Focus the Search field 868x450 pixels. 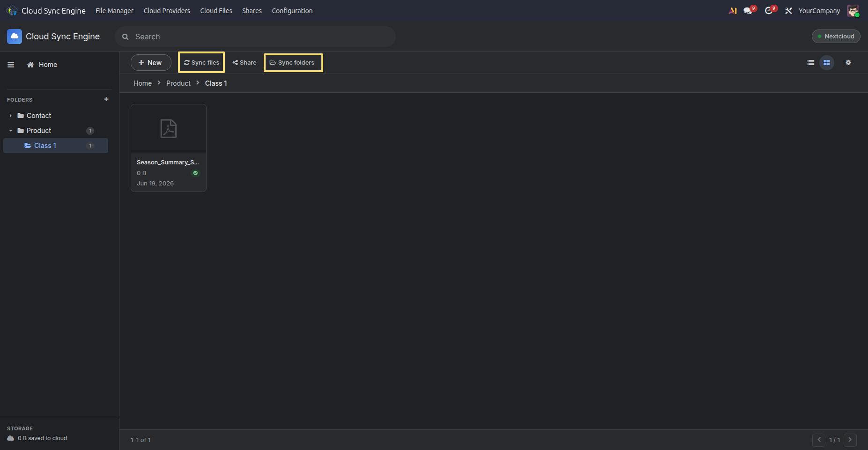click(x=255, y=37)
